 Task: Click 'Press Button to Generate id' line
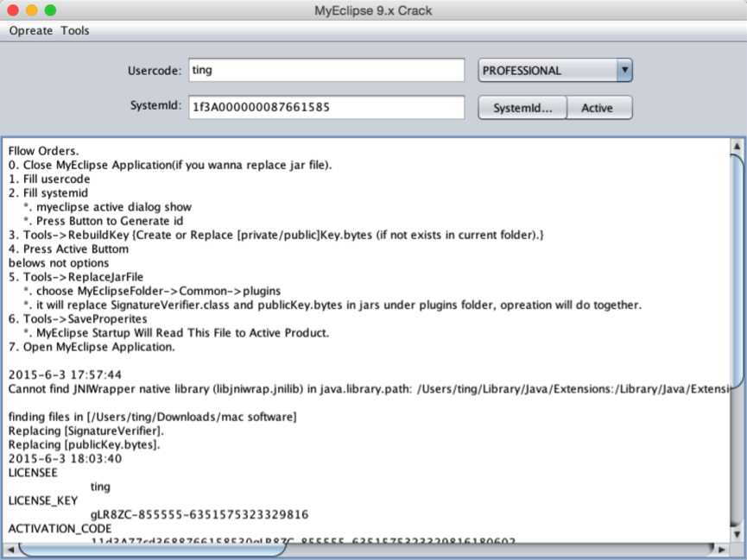point(104,221)
